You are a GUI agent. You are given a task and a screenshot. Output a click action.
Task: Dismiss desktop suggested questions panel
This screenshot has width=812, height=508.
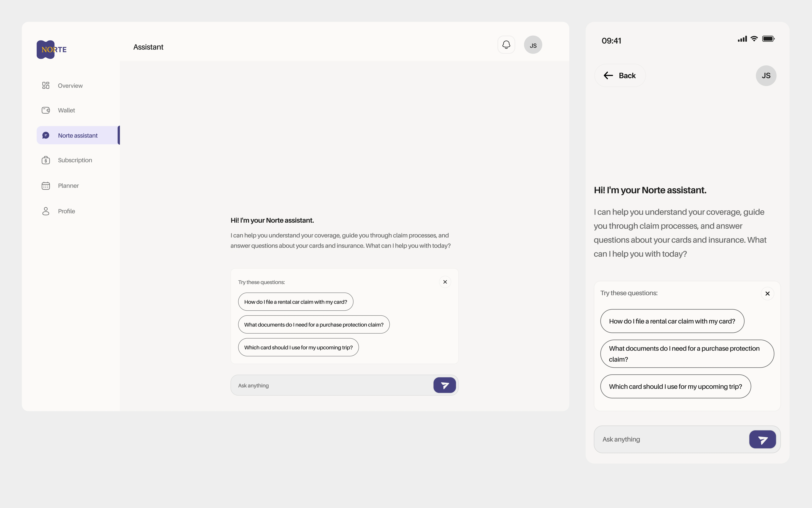[x=445, y=282]
